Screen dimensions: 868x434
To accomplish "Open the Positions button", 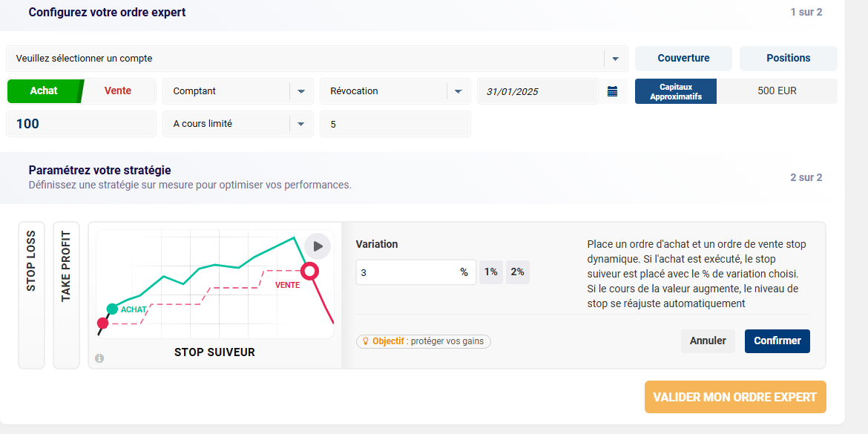I will point(788,59).
